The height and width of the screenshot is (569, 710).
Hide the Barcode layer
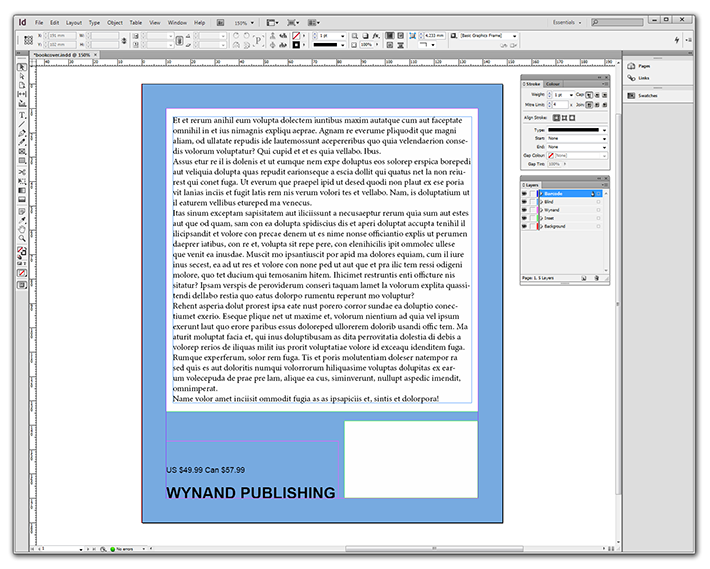click(524, 194)
